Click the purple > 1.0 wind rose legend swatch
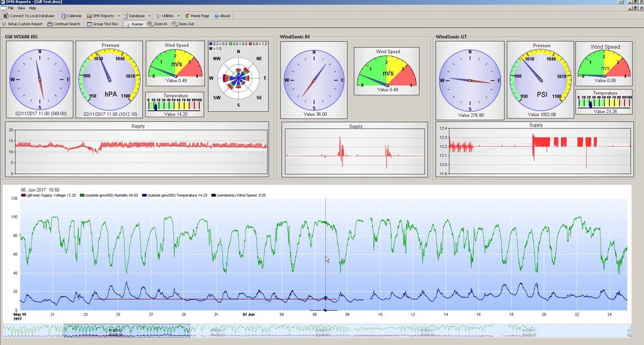 click(211, 48)
